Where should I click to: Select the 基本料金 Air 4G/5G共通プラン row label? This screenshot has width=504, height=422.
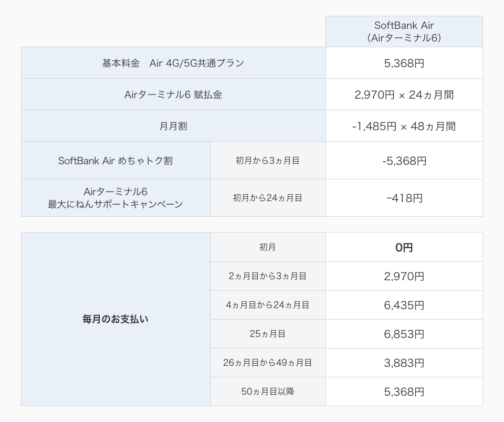click(173, 63)
